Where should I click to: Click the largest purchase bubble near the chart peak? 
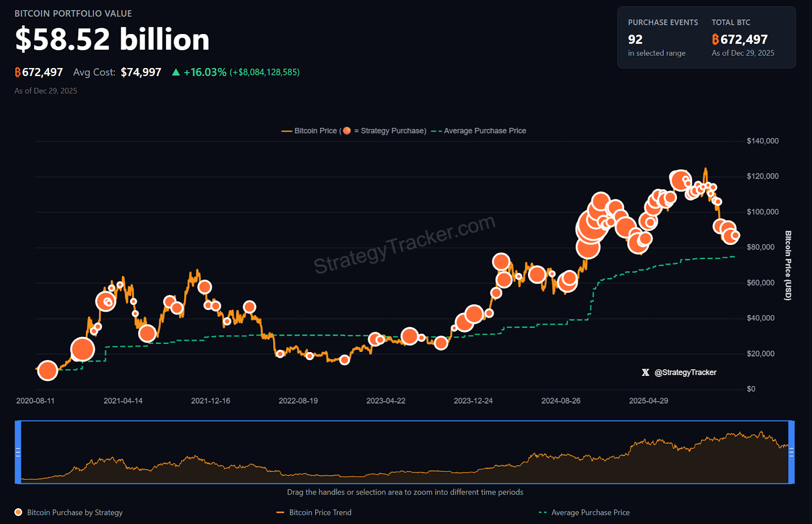[680, 180]
